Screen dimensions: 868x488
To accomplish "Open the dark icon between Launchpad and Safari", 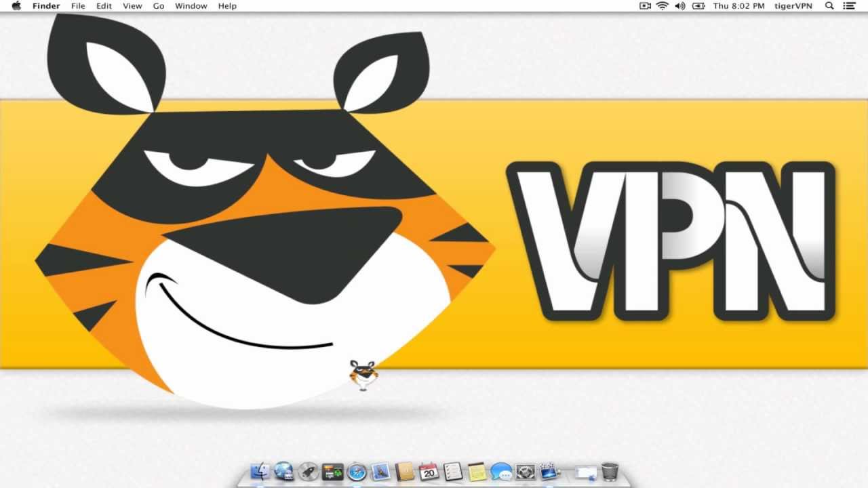I will 332,472.
